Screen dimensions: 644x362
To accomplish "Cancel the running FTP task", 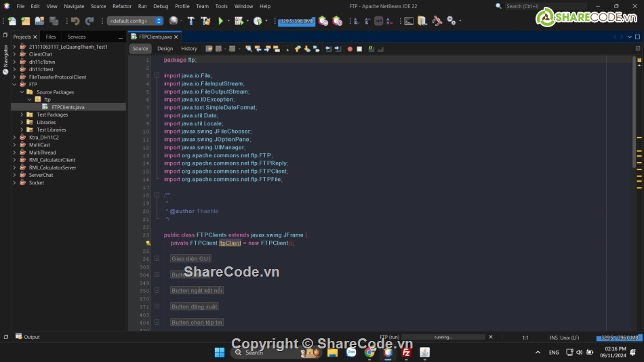I will pos(490,337).
